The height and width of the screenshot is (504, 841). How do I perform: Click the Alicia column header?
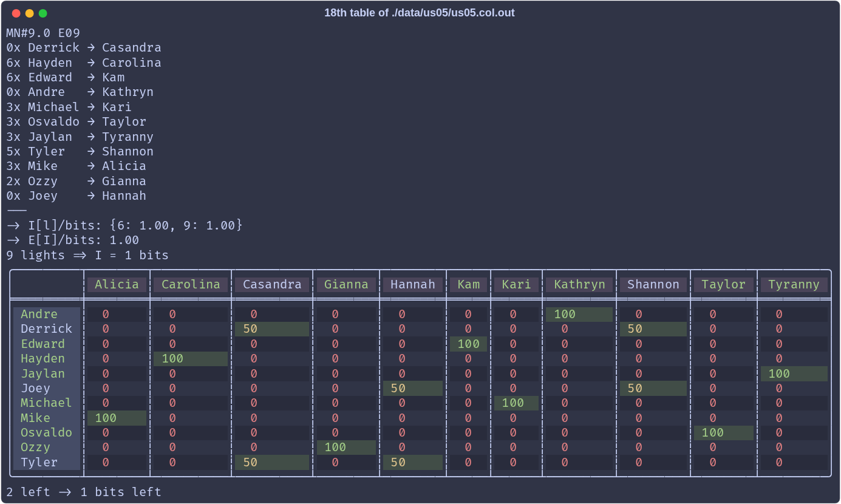(117, 284)
